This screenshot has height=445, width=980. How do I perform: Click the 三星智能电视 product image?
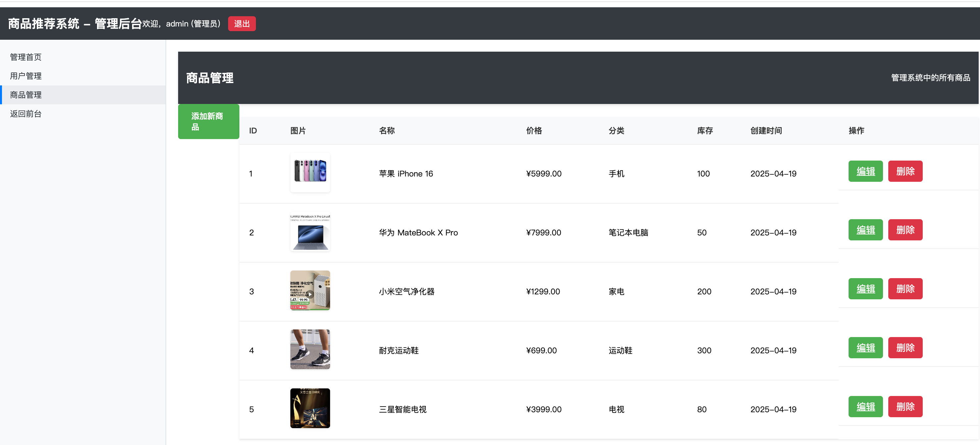310,408
